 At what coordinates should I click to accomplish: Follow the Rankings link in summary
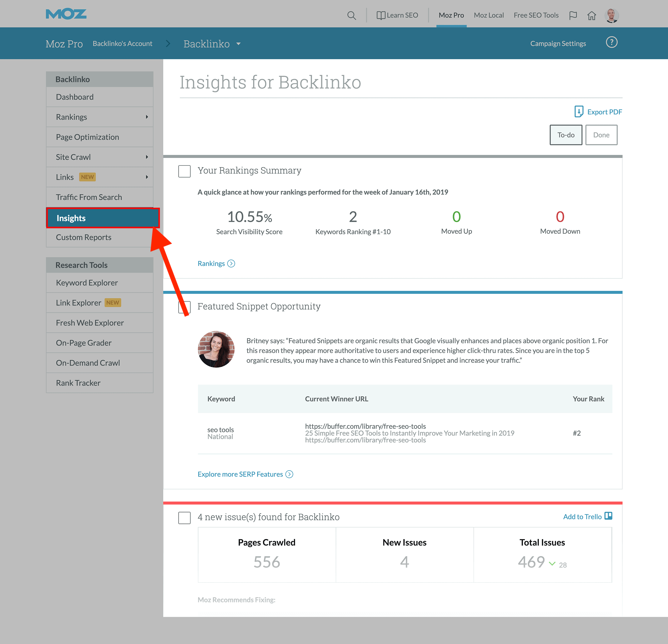[211, 264]
